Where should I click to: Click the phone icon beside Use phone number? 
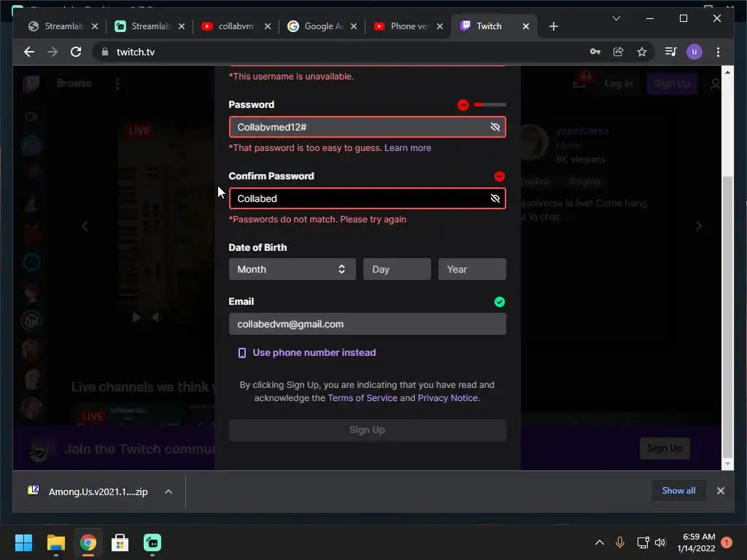242,353
